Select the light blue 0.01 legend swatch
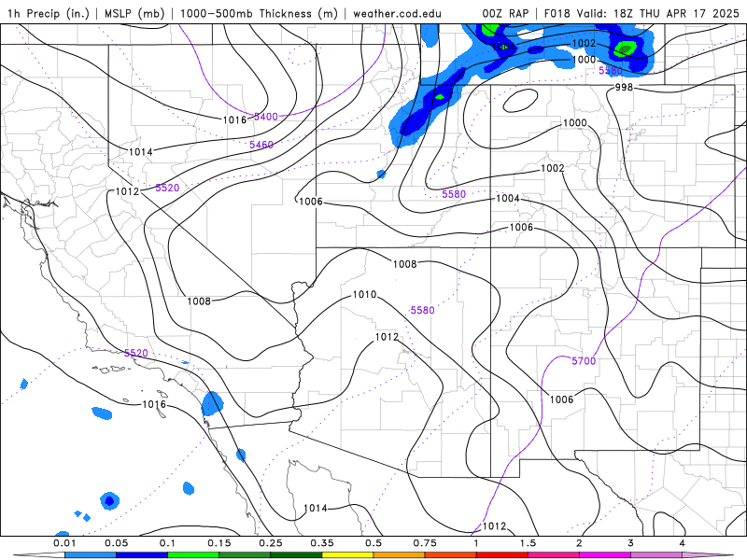Image resolution: width=747 pixels, height=560 pixels. tap(91, 555)
